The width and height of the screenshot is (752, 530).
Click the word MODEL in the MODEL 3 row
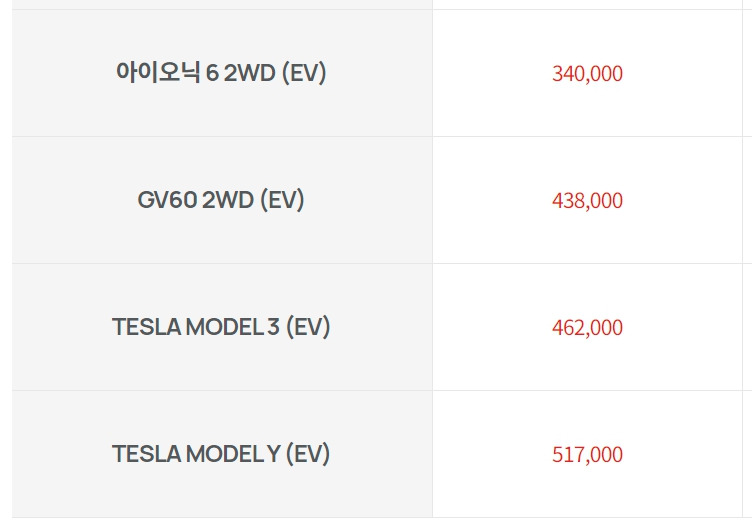pyautogui.click(x=224, y=327)
